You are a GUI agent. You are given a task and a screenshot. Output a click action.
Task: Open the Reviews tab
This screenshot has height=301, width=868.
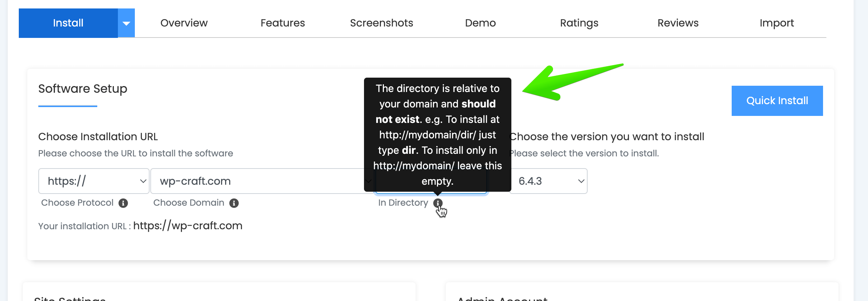click(678, 23)
